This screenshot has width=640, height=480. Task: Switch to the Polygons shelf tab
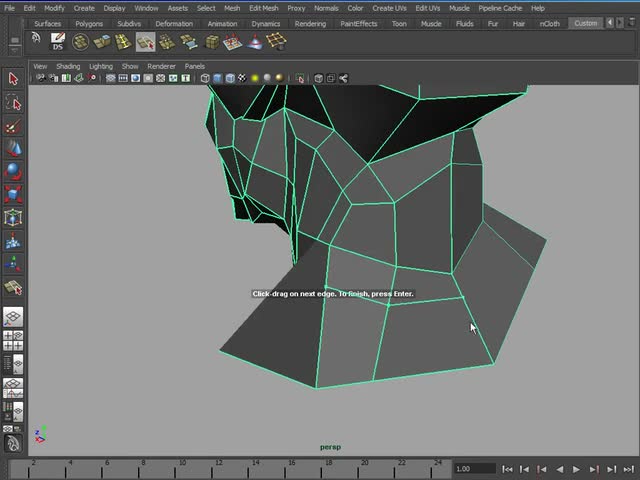point(89,23)
